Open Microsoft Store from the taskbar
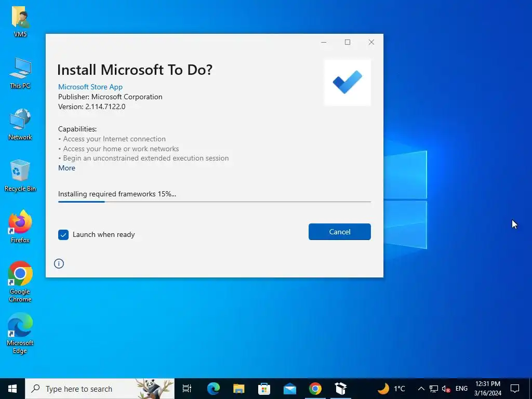The image size is (532, 399). coord(264,389)
